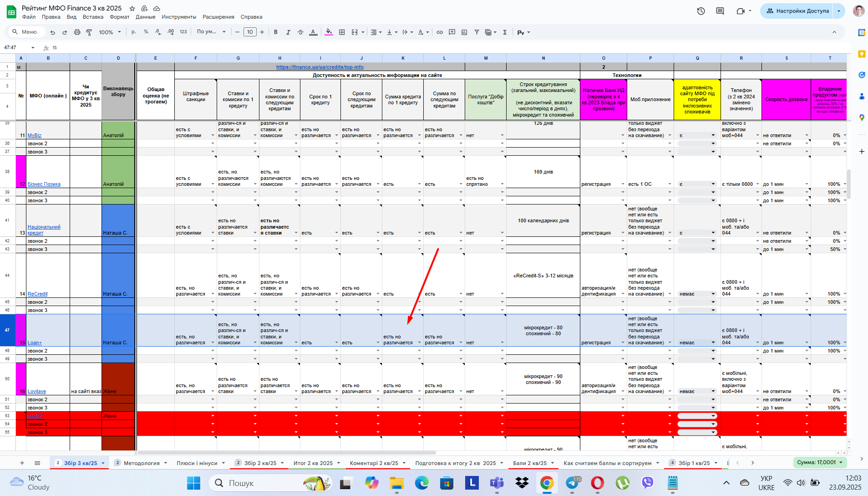Click the Insert link icon
The image size is (868, 496).
click(440, 32)
